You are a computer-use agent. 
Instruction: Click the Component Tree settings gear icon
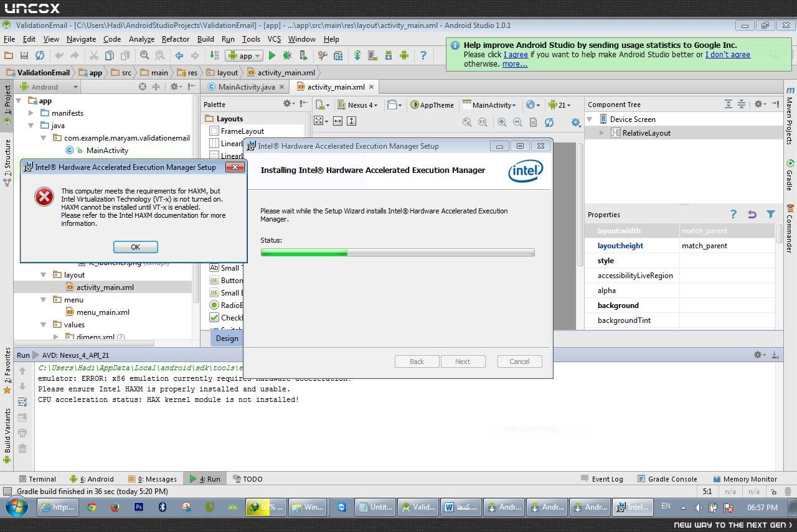pyautogui.click(x=760, y=105)
